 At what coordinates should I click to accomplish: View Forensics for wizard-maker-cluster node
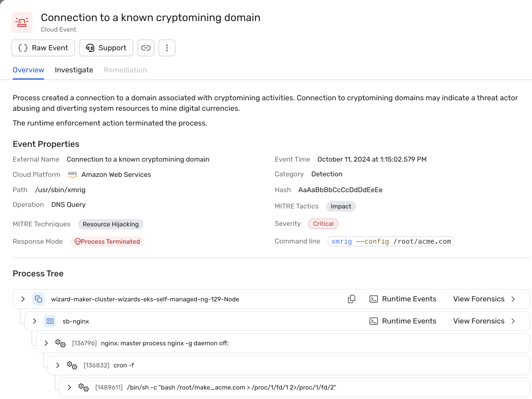coord(484,299)
